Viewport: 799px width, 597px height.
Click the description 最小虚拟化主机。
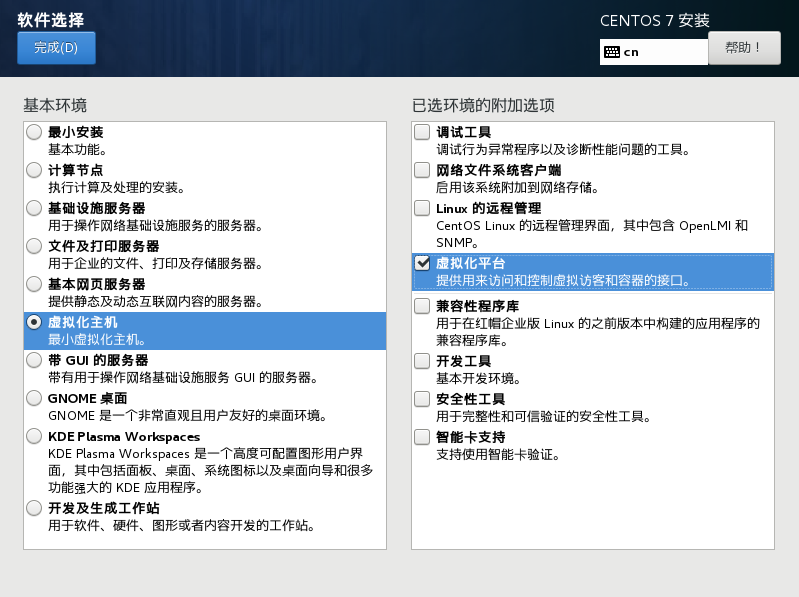(x=97, y=339)
